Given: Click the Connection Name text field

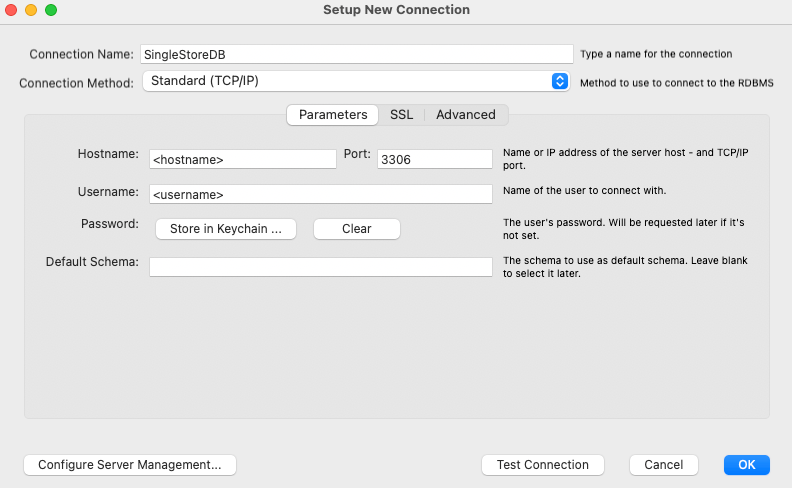Looking at the screenshot, I should (356, 54).
